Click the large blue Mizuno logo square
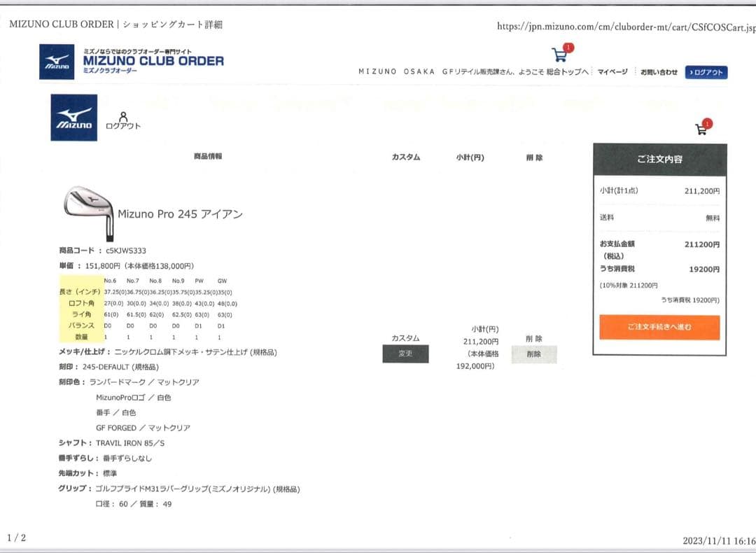The image size is (756, 553). pos(73,118)
